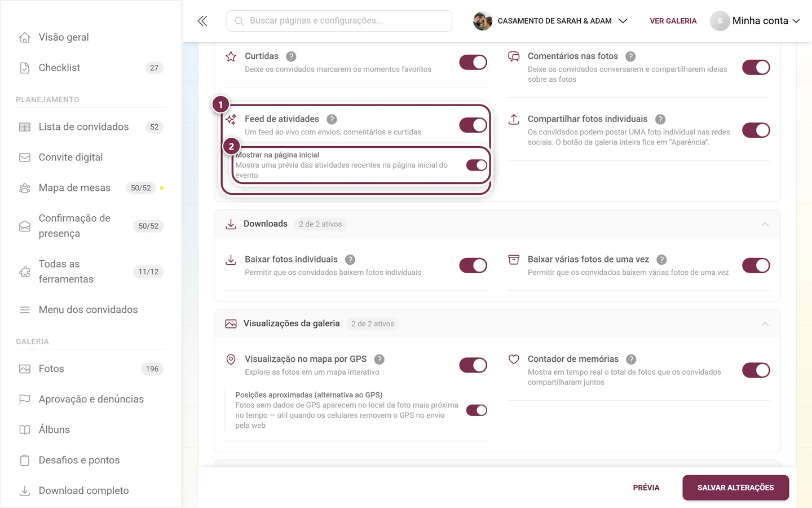This screenshot has width=812, height=508.
Task: Toggle Baixar várias fotos de uma vez switch
Action: (x=756, y=265)
